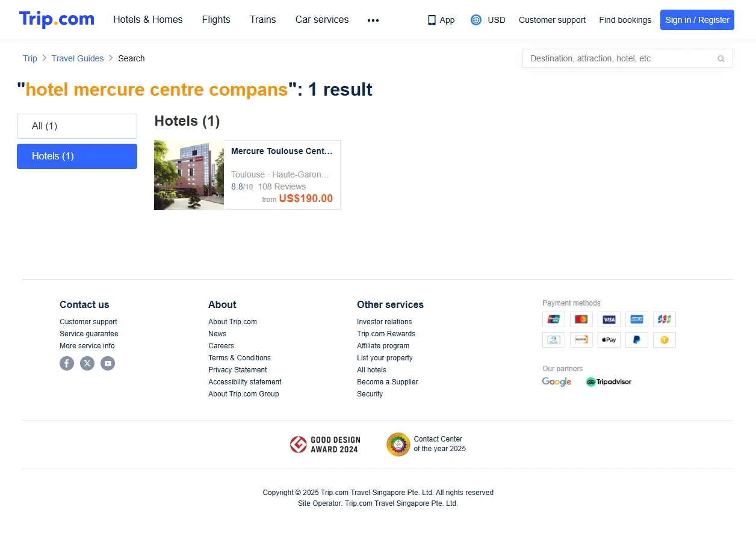Screen dimensions: 756x554
Task: Click the Trip breadcrumb link
Action: click(x=30, y=58)
